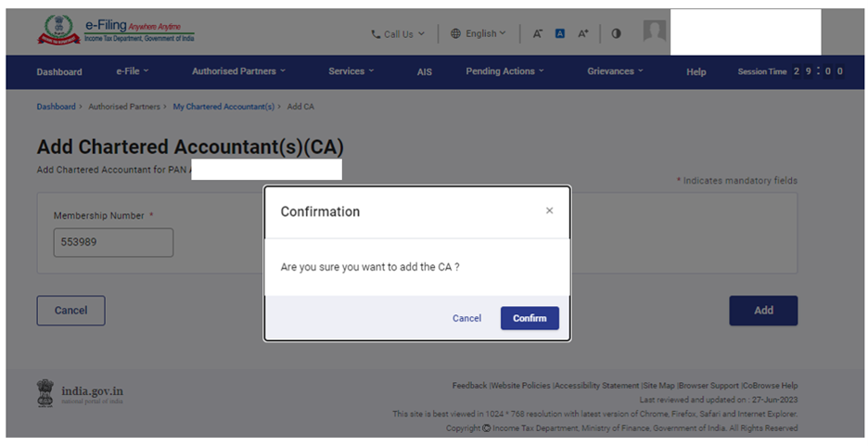Open the English language dropdown
Viewport: 868px width, 446px height.
[479, 34]
